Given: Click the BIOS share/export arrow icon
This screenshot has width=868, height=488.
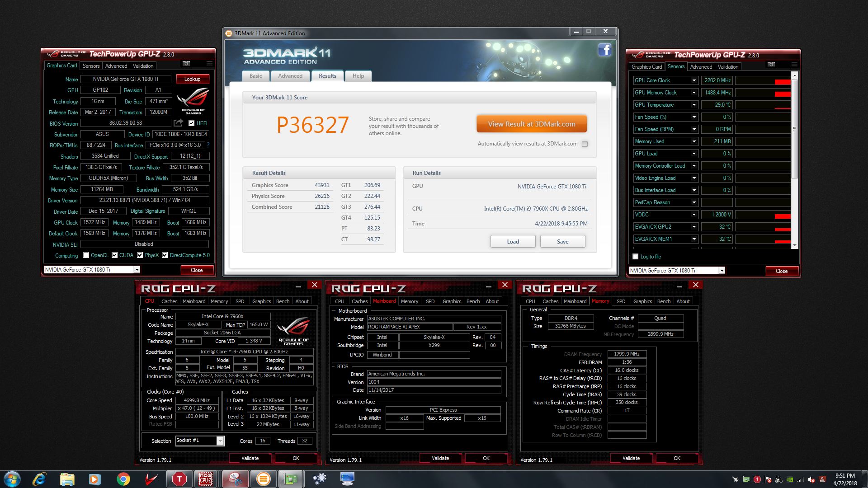Looking at the screenshot, I should pyautogui.click(x=178, y=123).
